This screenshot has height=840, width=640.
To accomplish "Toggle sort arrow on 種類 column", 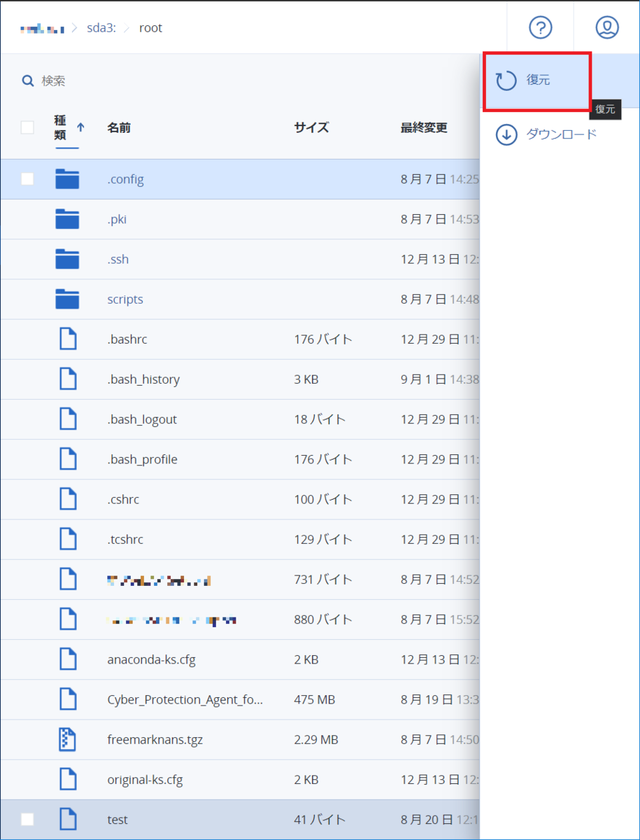I will click(x=80, y=127).
